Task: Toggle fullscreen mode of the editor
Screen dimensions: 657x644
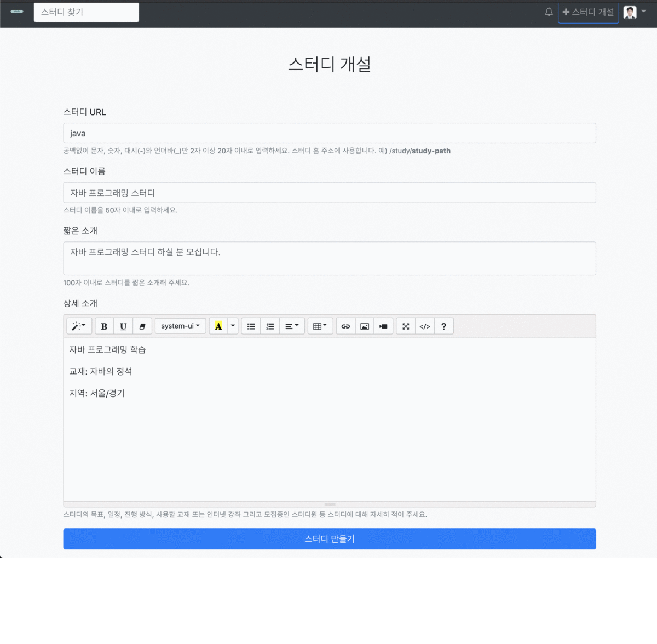Action: coord(405,326)
